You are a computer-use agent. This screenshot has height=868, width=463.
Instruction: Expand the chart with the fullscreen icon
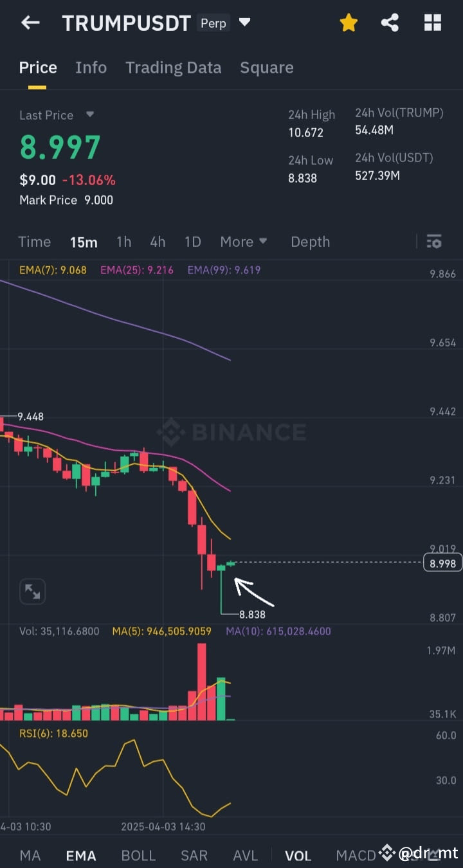32,591
